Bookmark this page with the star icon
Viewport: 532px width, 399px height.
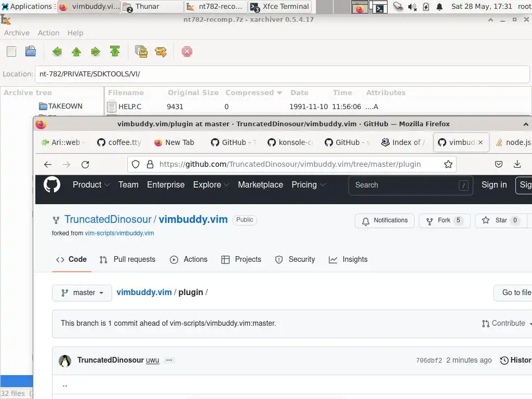click(x=448, y=165)
